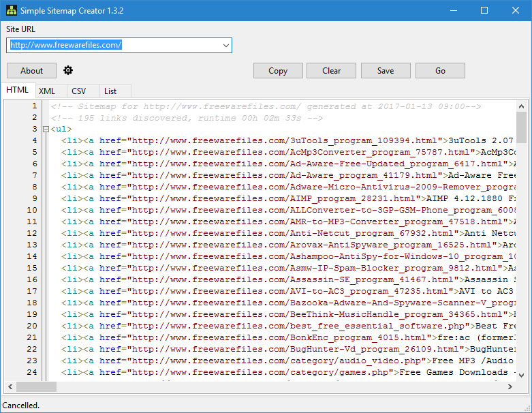Click the Ad-Aware-Free-Updated_program_6417.html line
The height and width of the screenshot is (413, 532).
point(288,164)
